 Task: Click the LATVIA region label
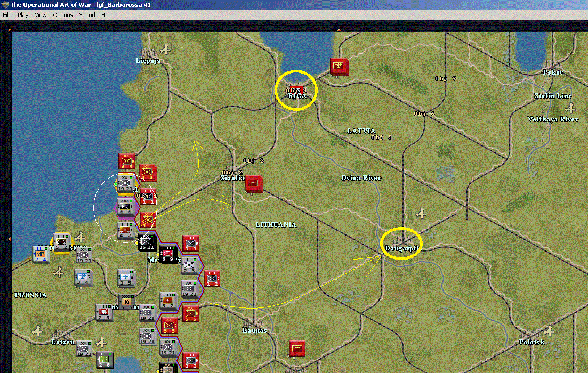tap(361, 131)
